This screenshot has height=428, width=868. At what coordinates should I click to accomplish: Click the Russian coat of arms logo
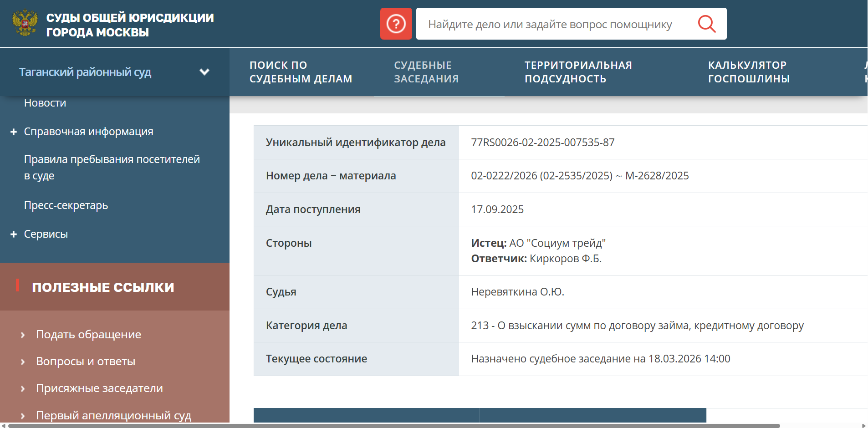[25, 23]
